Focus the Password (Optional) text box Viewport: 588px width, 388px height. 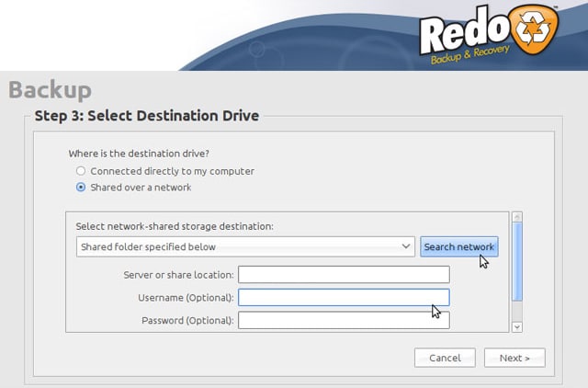(344, 320)
